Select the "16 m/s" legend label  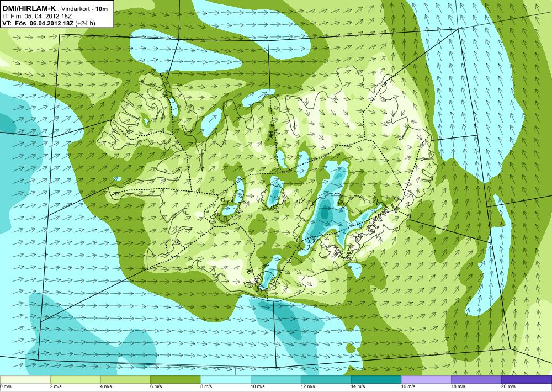[408, 386]
